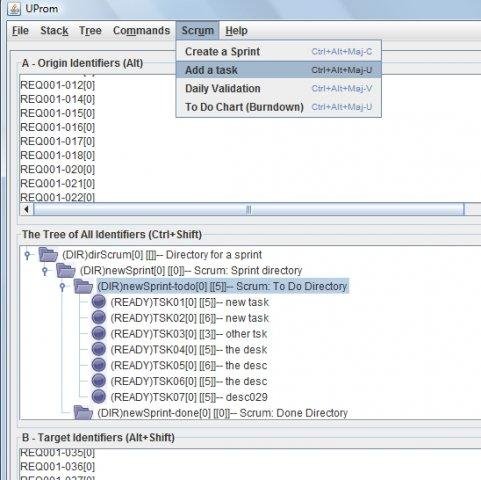Select REQ001-017[0] in Origin Identifiers
Image resolution: width=481 pixels, height=480 pixels.
pos(57,141)
